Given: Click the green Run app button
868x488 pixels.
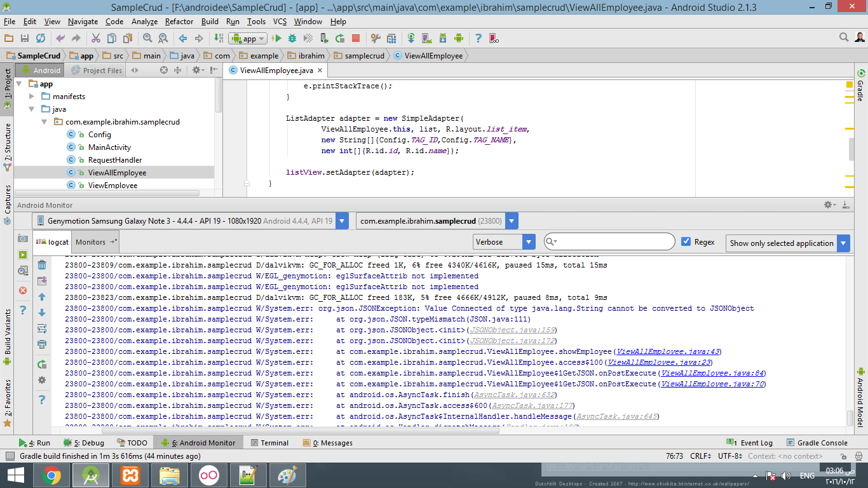Looking at the screenshot, I should point(277,38).
